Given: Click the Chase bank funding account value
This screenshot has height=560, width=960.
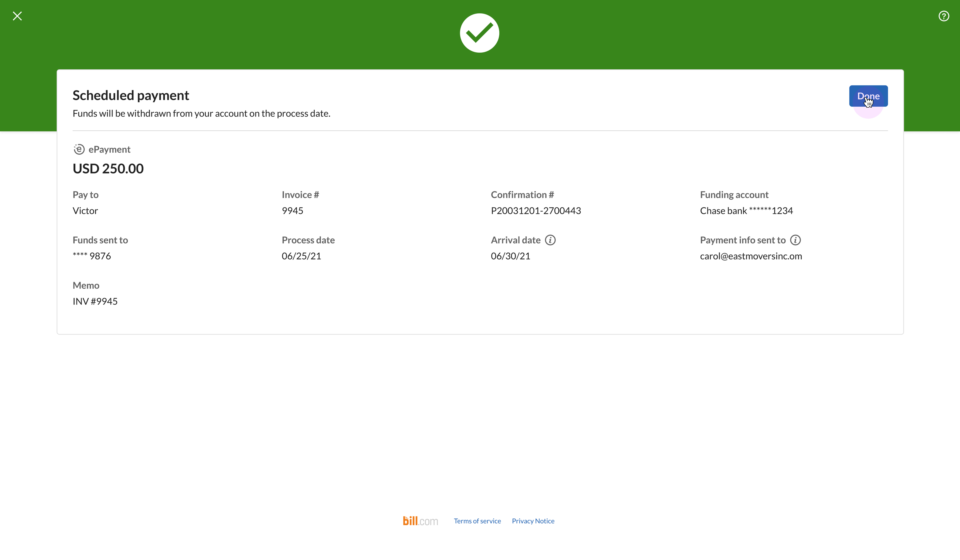Looking at the screenshot, I should point(746,211).
